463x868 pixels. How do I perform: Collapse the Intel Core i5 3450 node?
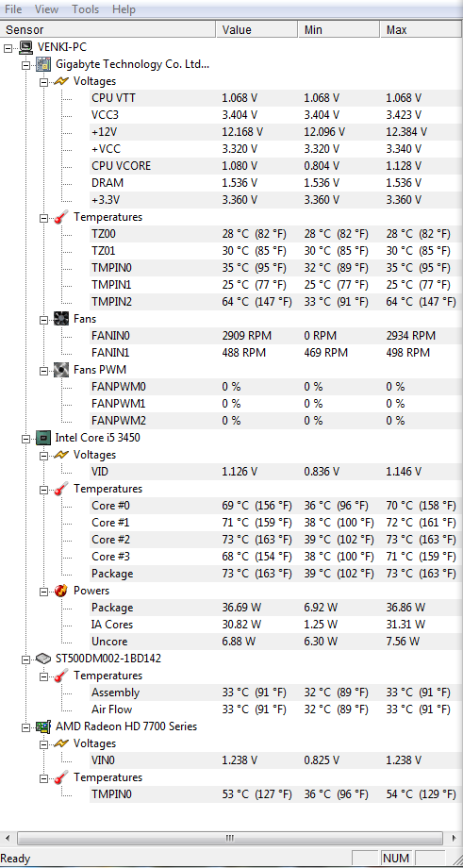click(x=25, y=439)
